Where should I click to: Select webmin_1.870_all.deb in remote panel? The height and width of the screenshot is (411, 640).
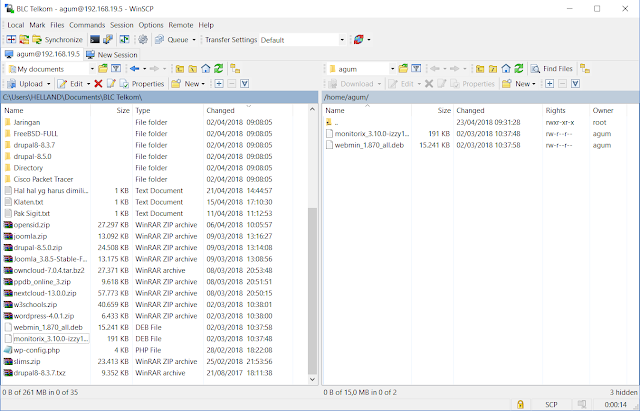369,145
